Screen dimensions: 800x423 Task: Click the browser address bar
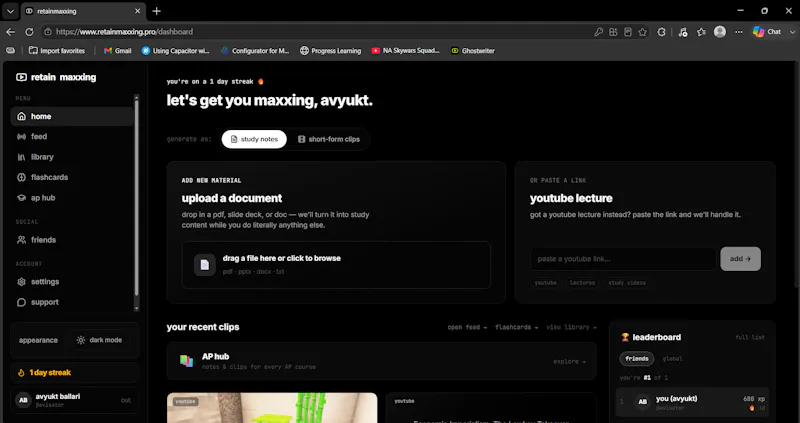click(316, 32)
